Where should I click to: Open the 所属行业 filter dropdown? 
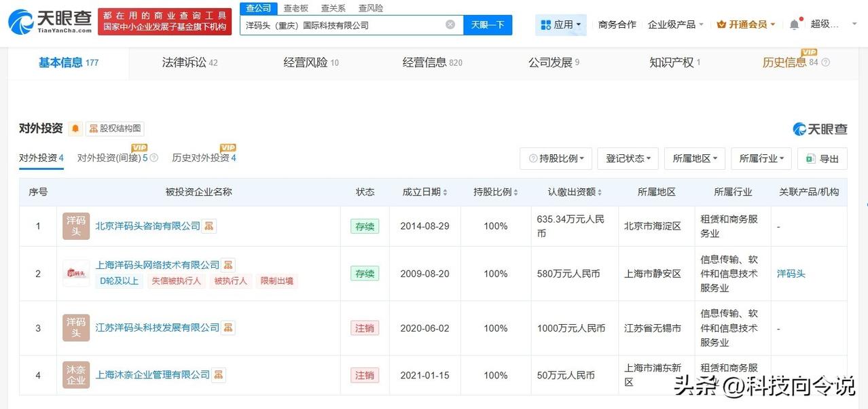[x=761, y=158]
